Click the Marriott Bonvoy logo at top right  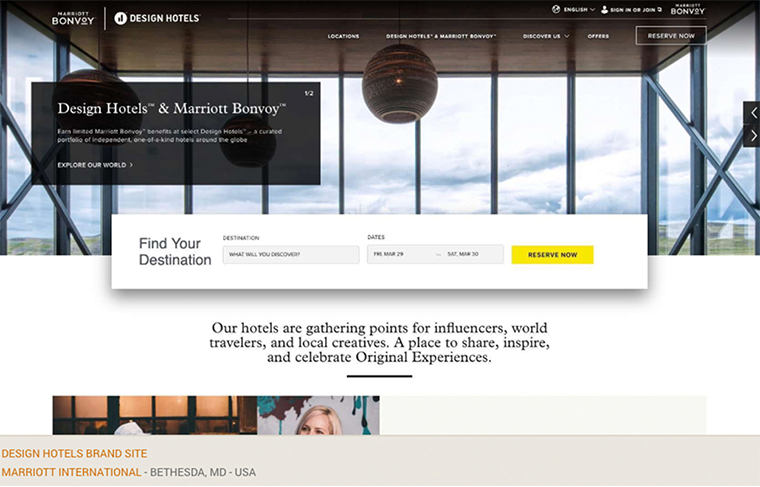[x=687, y=9]
